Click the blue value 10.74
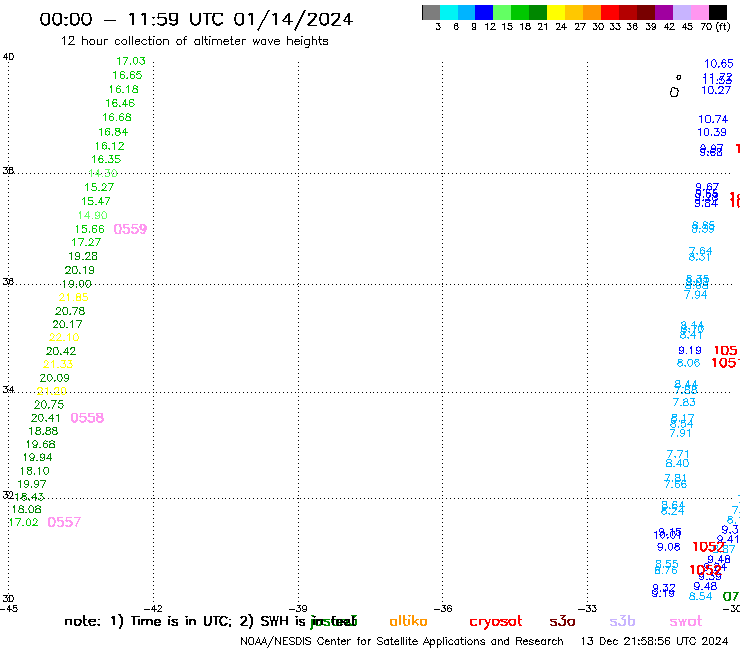This screenshot has width=740, height=650. tap(713, 119)
